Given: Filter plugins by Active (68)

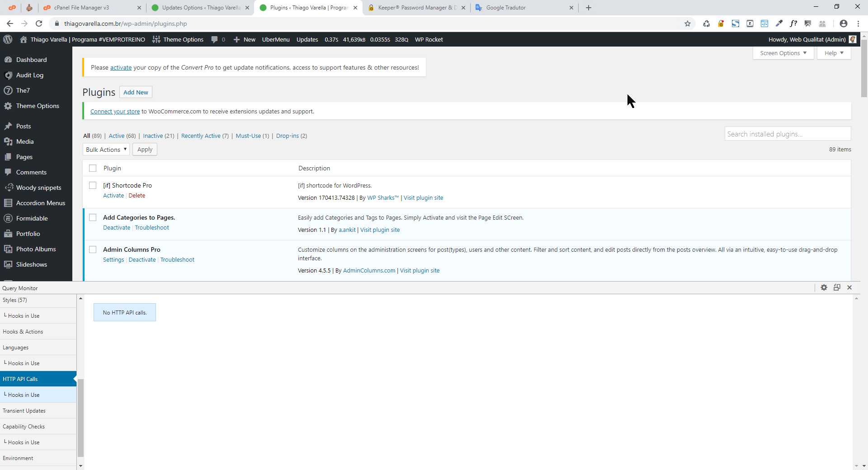Looking at the screenshot, I should point(122,136).
